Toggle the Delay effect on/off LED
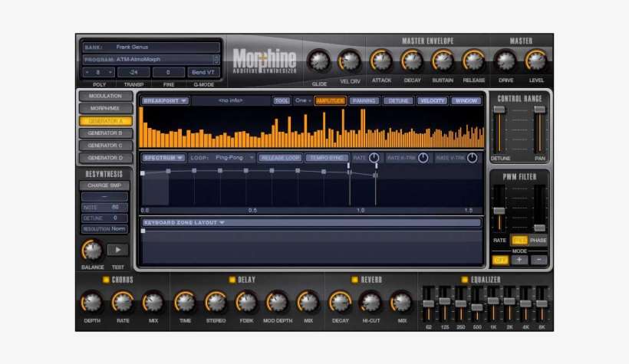Screen dimensions: 629x364 click(232, 280)
